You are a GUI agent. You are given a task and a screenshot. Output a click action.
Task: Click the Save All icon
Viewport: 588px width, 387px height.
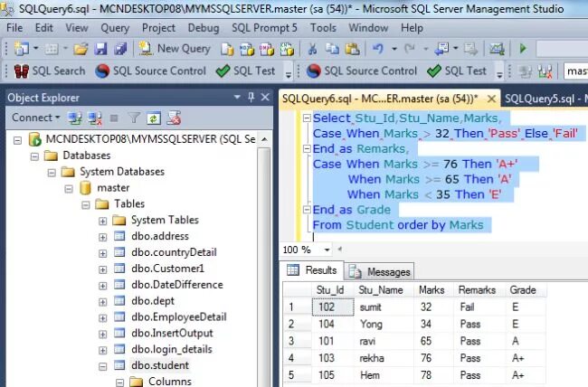pyautogui.click(x=120, y=49)
